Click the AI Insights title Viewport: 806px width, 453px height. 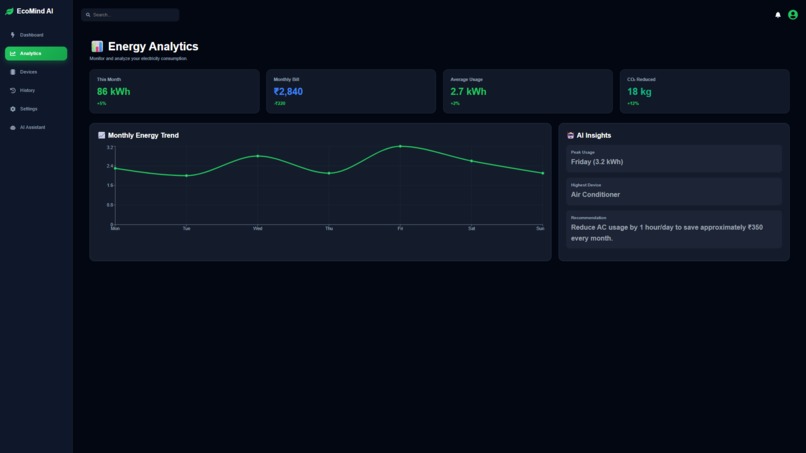click(x=594, y=135)
